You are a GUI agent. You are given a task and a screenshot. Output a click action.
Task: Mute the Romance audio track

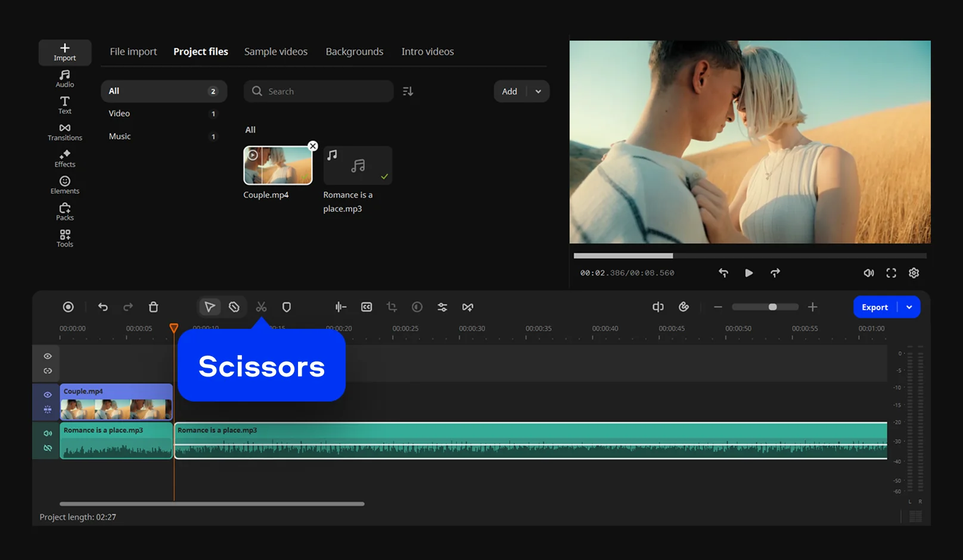tap(48, 434)
